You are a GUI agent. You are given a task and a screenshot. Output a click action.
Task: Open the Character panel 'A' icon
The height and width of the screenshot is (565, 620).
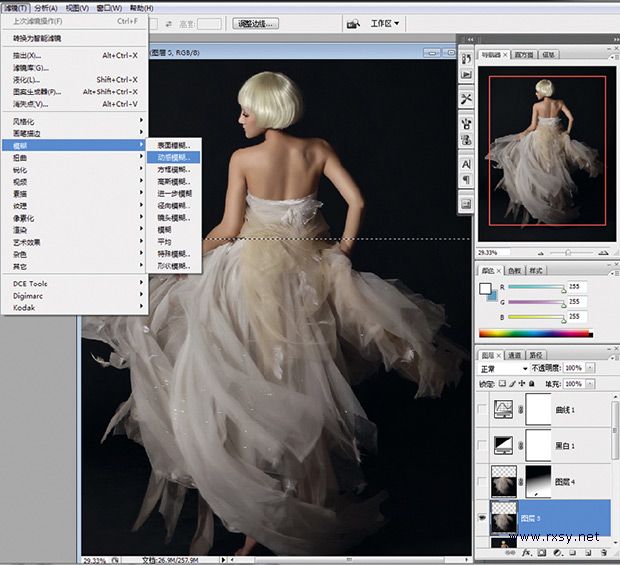pyautogui.click(x=466, y=164)
